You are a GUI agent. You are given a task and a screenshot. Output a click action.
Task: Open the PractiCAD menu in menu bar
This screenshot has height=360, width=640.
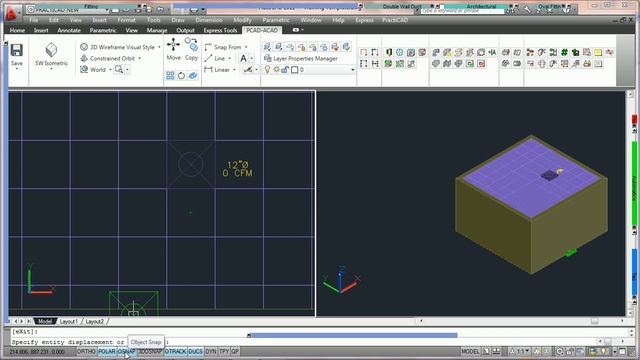pos(395,20)
